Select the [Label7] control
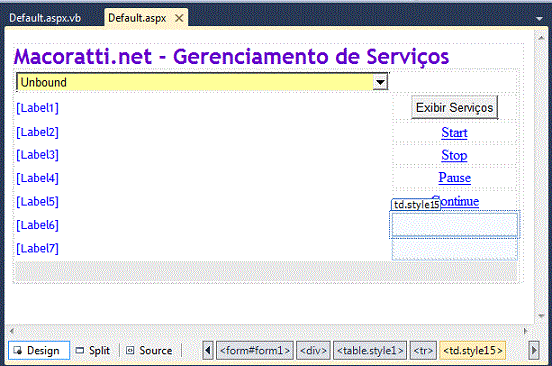The height and width of the screenshot is (366, 552). (x=37, y=248)
